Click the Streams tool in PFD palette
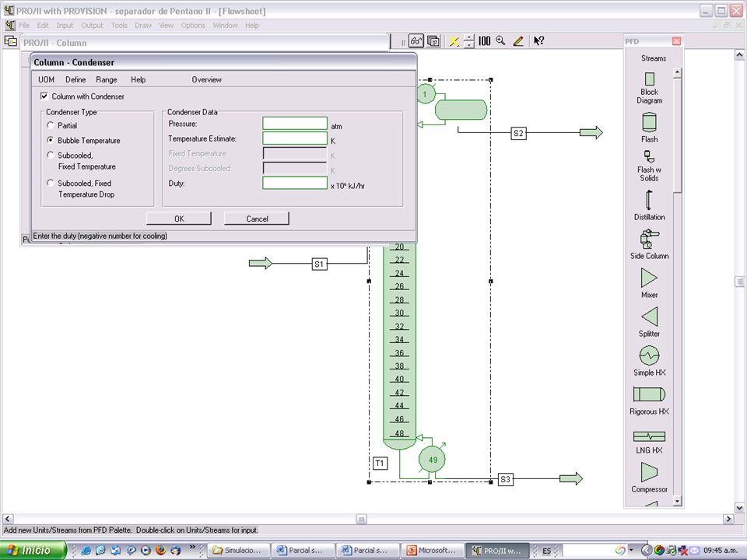The height and width of the screenshot is (560, 747). [653, 58]
